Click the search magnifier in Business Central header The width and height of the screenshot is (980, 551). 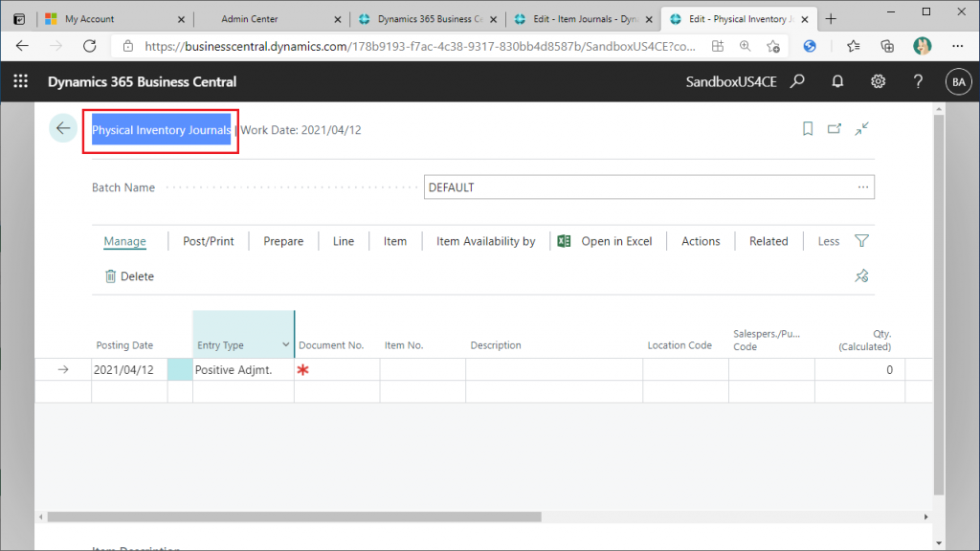coord(797,81)
